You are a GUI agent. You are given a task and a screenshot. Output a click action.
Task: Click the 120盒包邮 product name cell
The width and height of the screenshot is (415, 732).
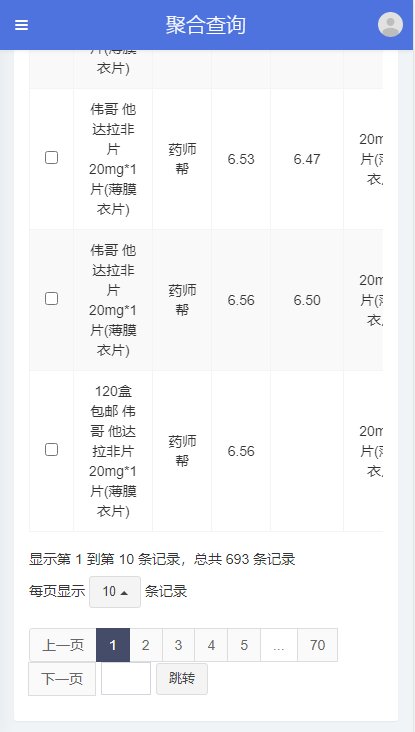pyautogui.click(x=113, y=451)
